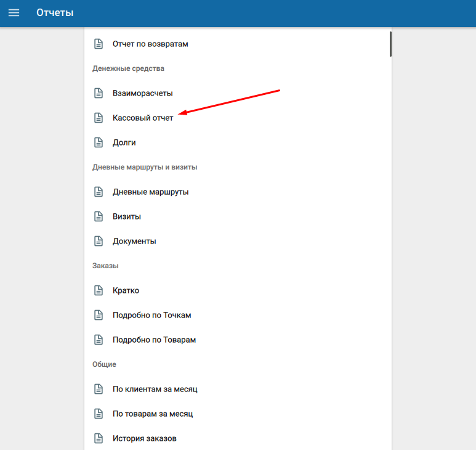Open the Отчет по возвратам entry
This screenshot has width=476, height=450.
(238, 44)
